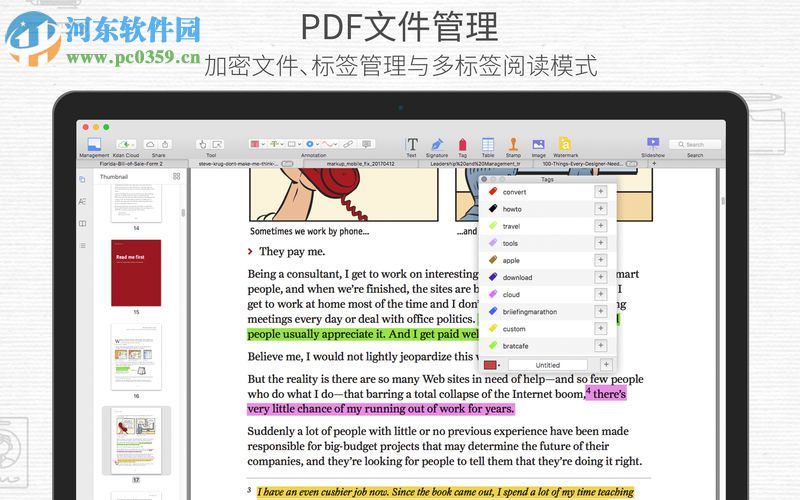Screen dimensions: 800x500
Task: Select the Text tool
Action: [x=412, y=144]
